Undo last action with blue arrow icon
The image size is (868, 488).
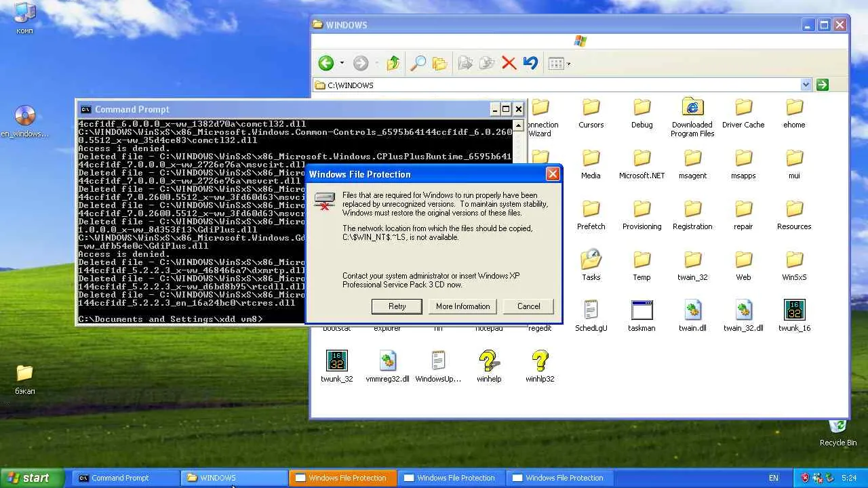coord(530,63)
